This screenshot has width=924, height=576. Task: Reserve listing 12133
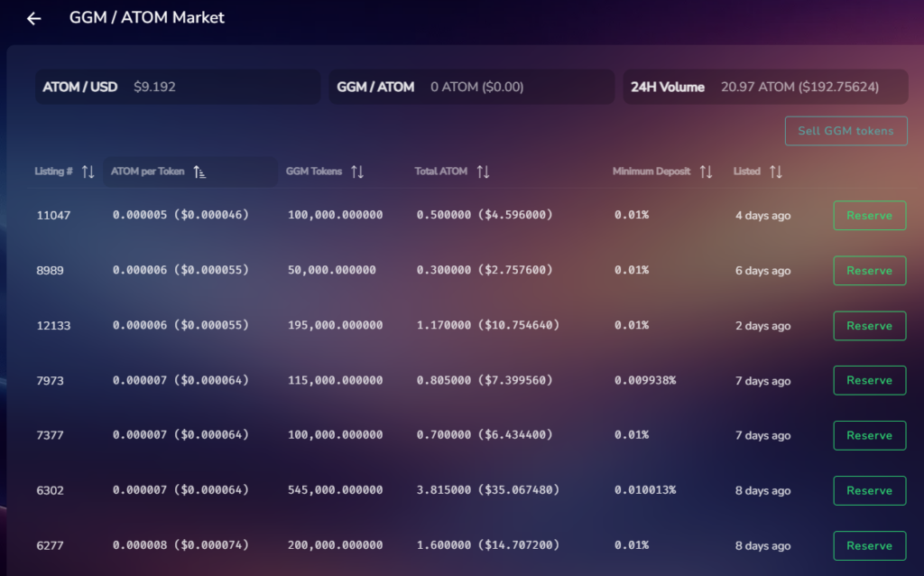click(869, 325)
